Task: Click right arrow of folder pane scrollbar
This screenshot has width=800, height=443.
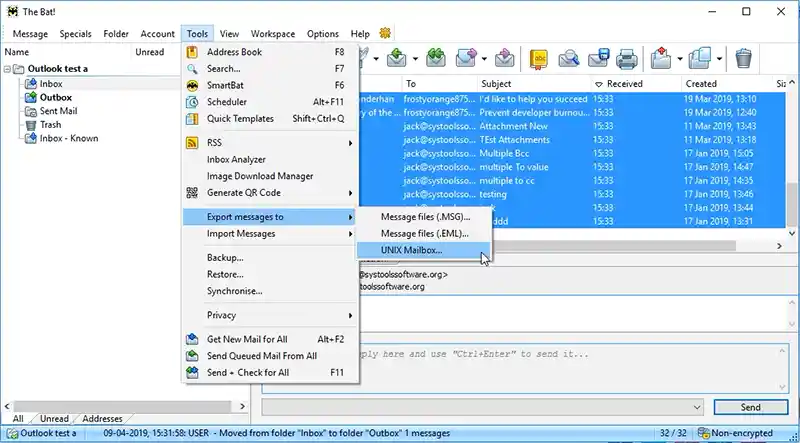Action: 242,407
